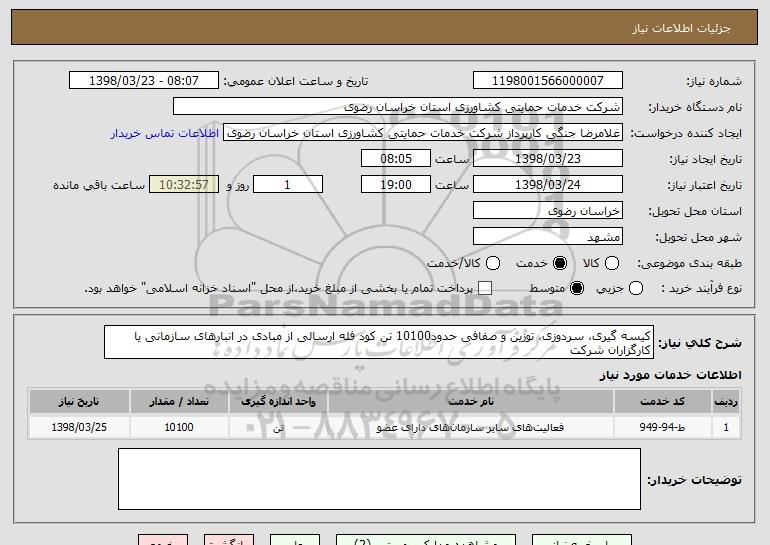The width and height of the screenshot is (770, 545).
Task: Click the need date cell 1398/03/25
Action: click(x=79, y=427)
